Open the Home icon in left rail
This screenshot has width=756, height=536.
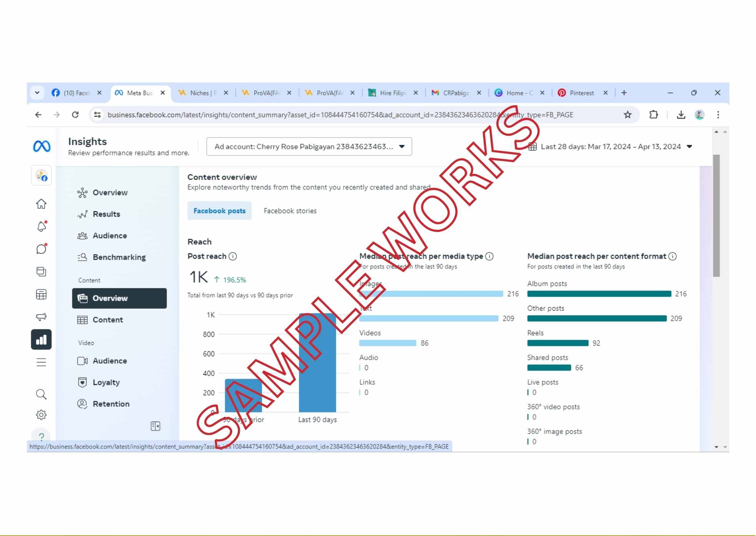[41, 204]
